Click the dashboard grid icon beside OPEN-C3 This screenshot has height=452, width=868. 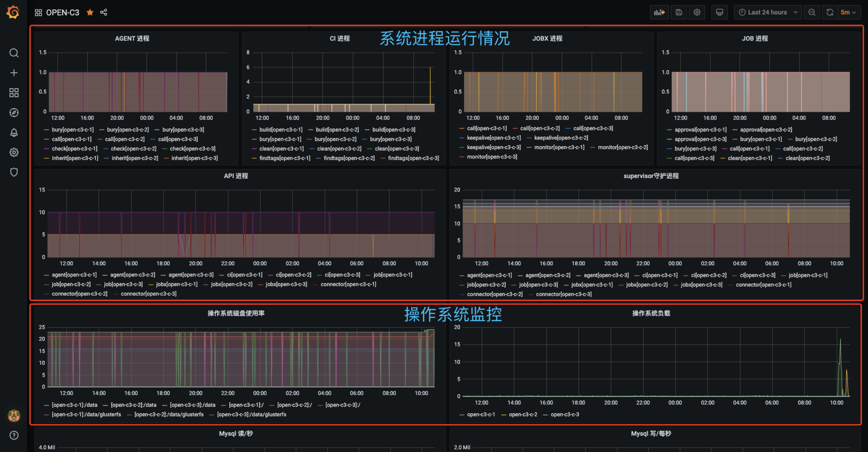tap(38, 12)
